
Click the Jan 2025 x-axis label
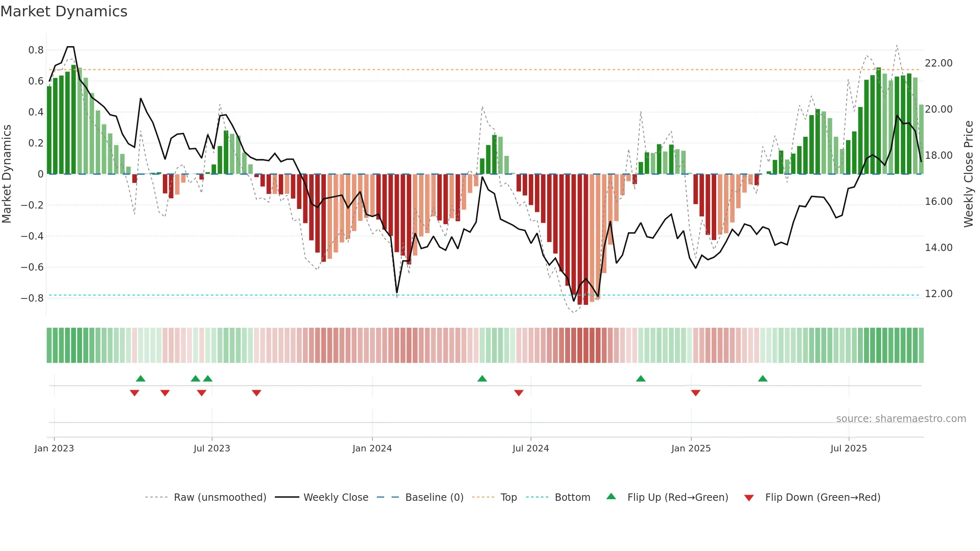[x=691, y=448]
